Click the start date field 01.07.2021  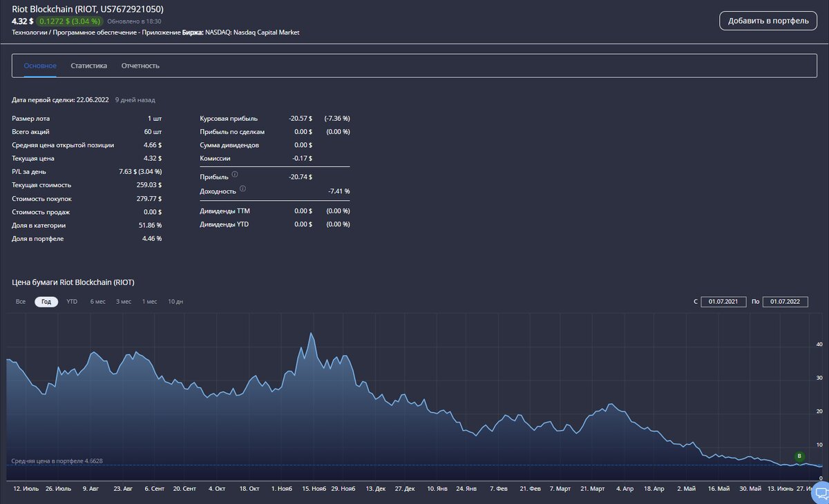tap(723, 302)
